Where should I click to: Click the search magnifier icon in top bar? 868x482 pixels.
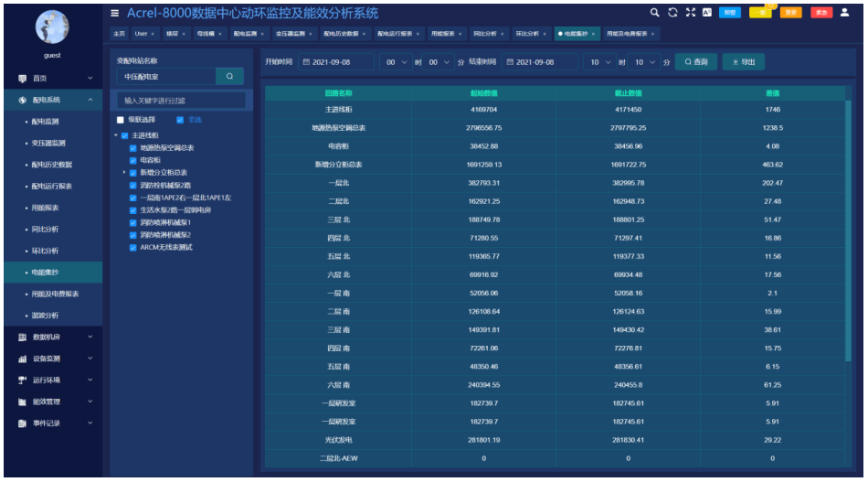click(x=655, y=13)
